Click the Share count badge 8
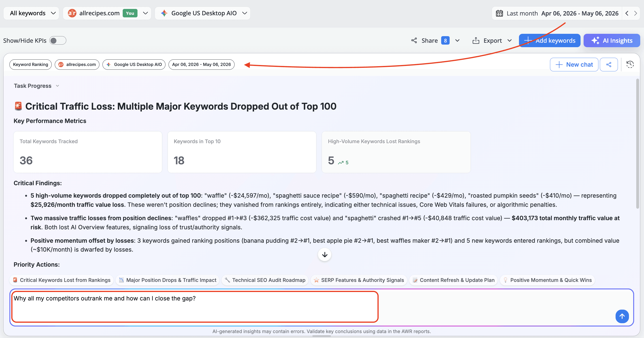This screenshot has width=644, height=338. pos(445,40)
